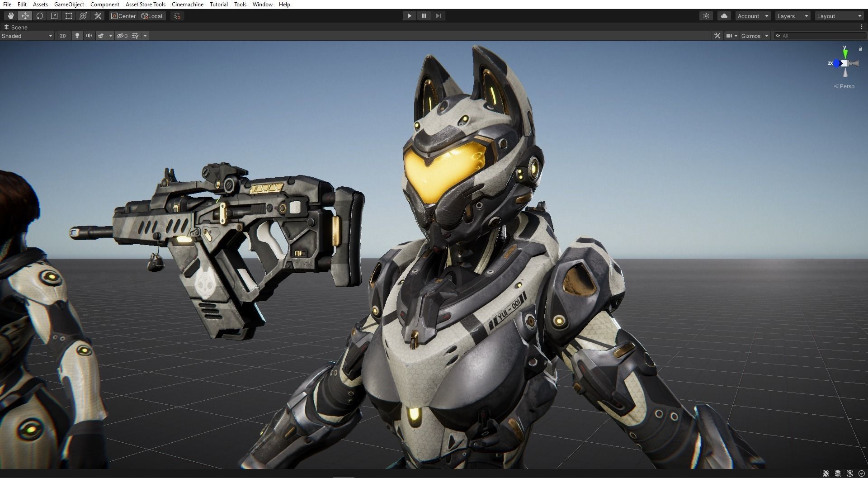Screen dimensions: 868x478
Task: Click the Step frame button
Action: [x=439, y=16]
